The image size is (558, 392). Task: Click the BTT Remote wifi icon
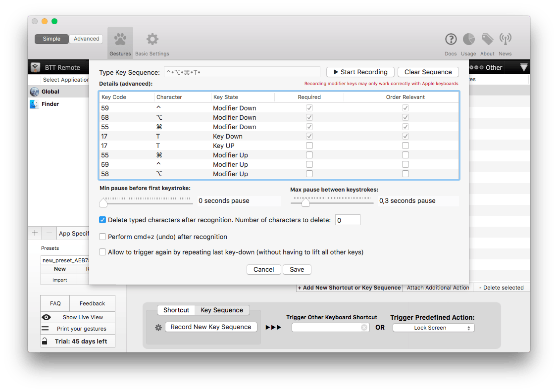pyautogui.click(x=35, y=67)
